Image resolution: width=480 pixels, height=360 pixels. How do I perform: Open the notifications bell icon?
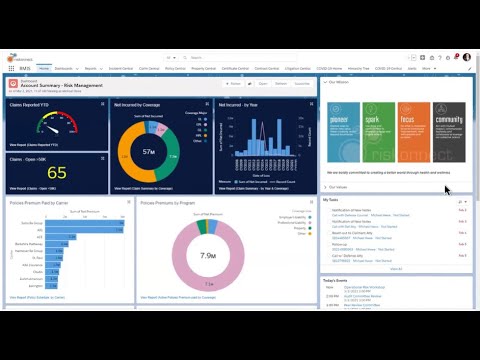click(456, 57)
